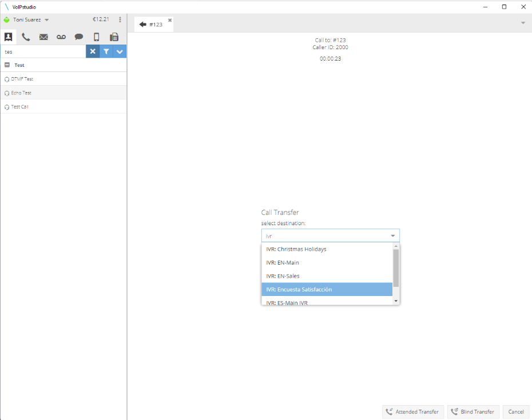Open the voicemail icon

61,37
